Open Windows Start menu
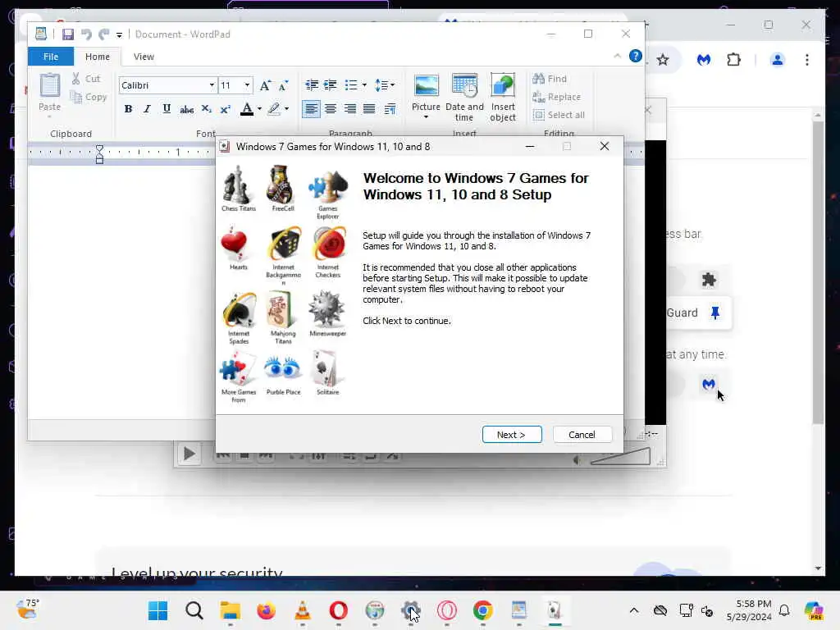 (x=158, y=610)
